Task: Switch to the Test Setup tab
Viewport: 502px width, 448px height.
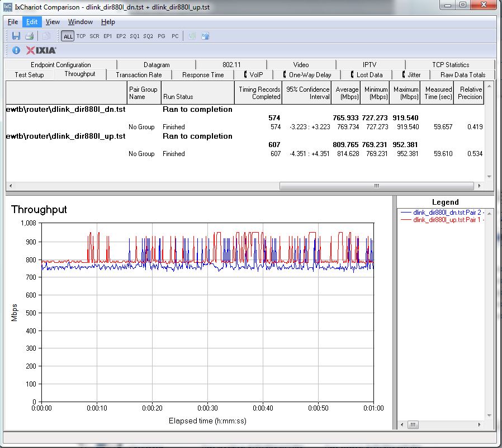Action: [x=29, y=75]
